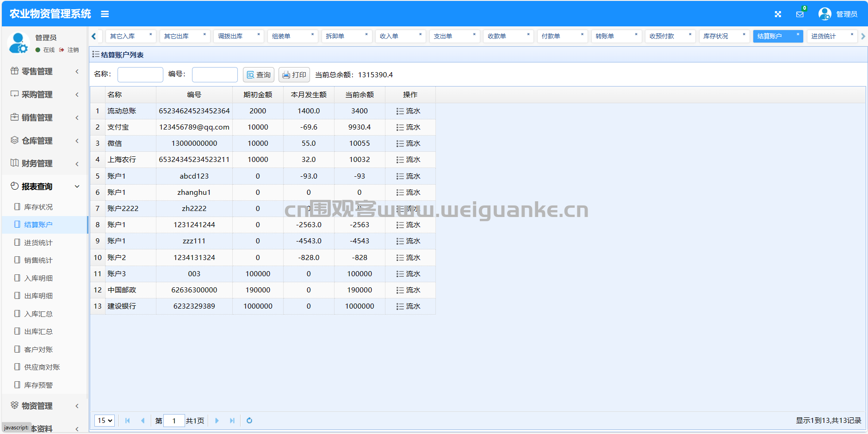This screenshot has height=434, width=868.
Task: Click the refresh icon in pagination bar
Action: 249,421
